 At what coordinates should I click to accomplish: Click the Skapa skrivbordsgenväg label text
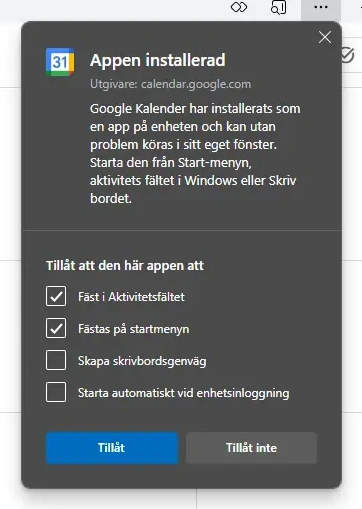[x=142, y=361]
